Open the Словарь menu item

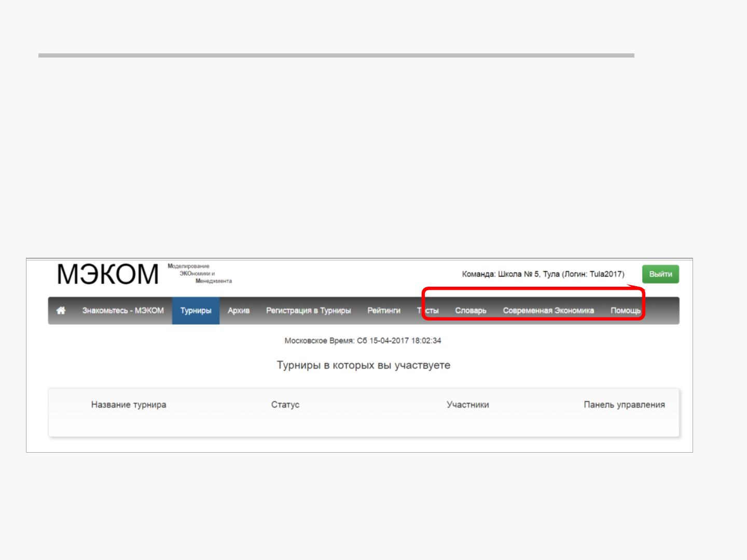point(471,311)
